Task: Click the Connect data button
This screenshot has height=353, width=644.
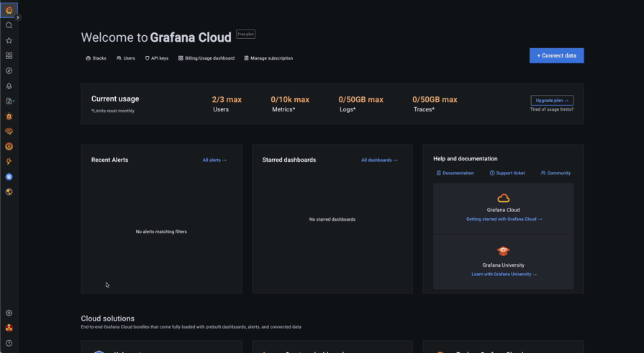Action: click(x=556, y=55)
